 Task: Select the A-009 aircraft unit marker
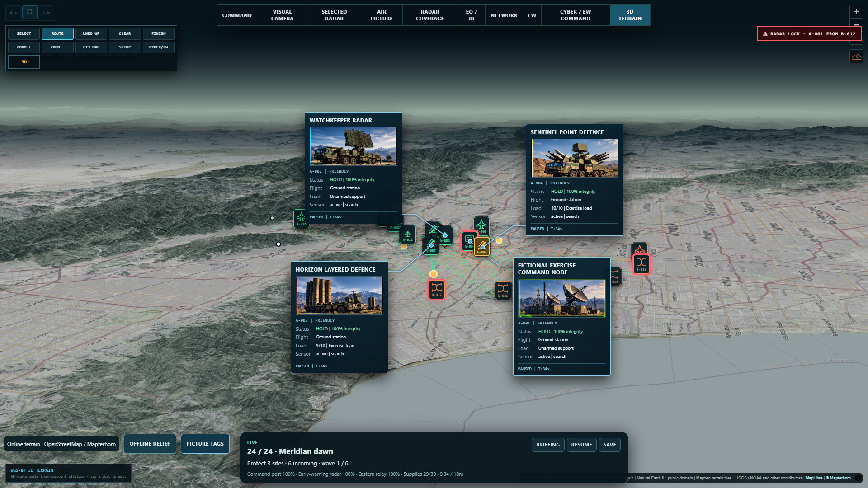pyautogui.click(x=481, y=226)
